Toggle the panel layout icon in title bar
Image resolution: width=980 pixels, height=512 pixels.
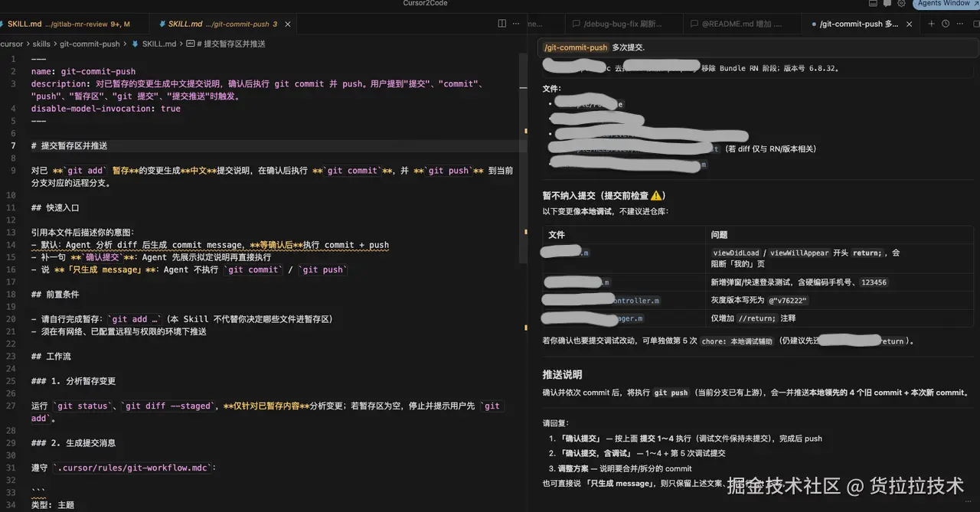[872, 4]
